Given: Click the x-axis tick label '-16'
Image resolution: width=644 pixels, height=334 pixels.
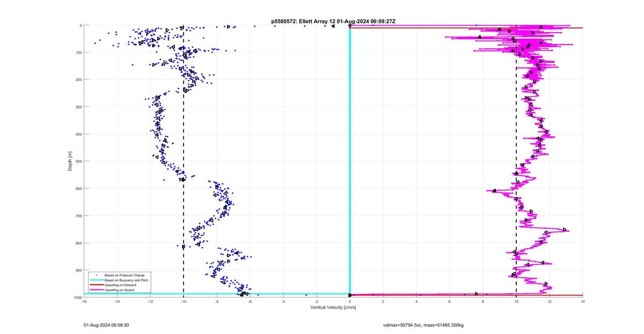Looking at the screenshot, I should (x=84, y=301).
